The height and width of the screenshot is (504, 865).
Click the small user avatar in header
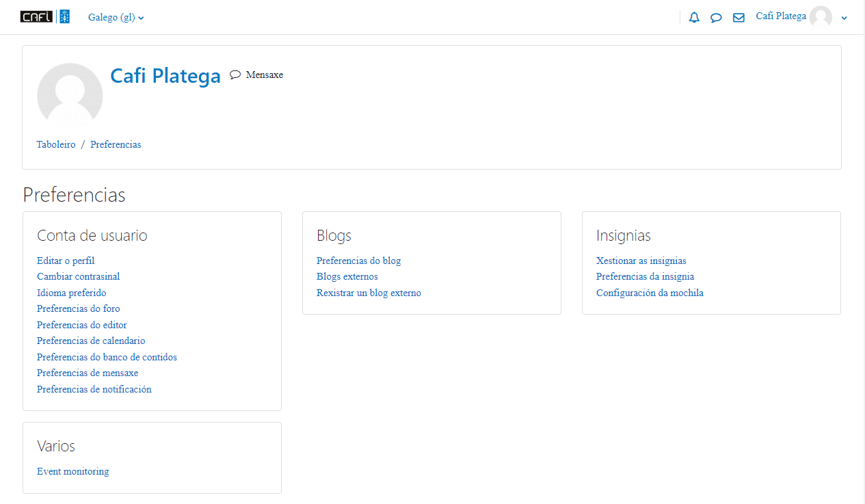pos(820,17)
